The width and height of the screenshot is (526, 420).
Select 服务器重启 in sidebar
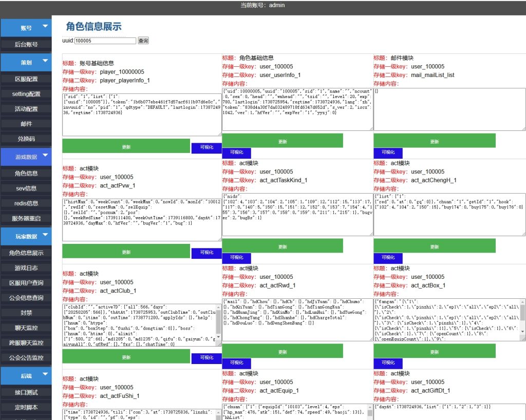(26, 218)
